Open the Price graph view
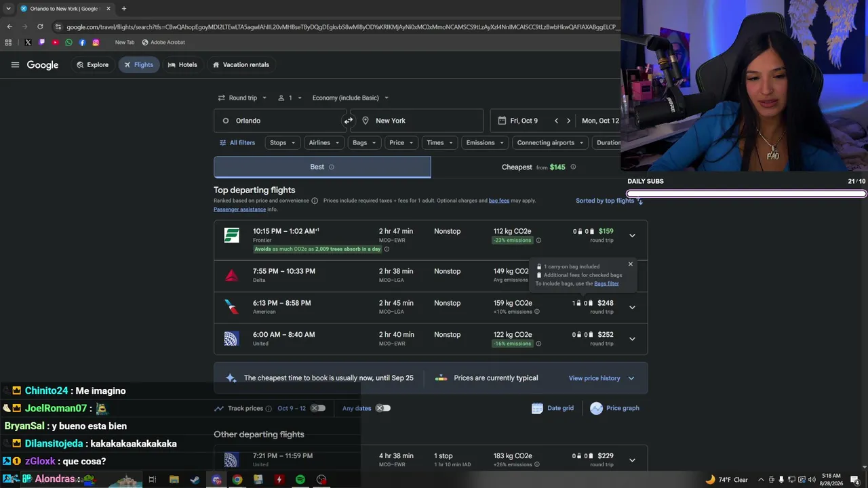868x488 pixels. 615,408
